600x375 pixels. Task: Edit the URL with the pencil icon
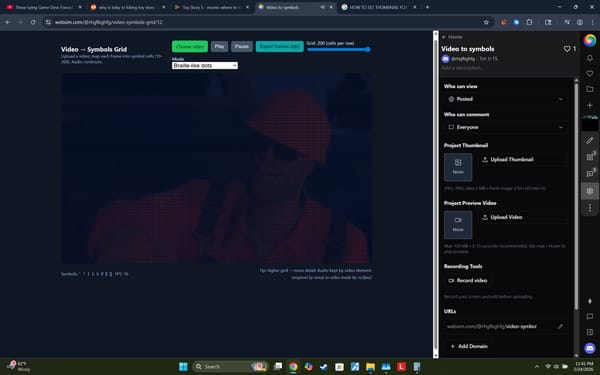[560, 326]
